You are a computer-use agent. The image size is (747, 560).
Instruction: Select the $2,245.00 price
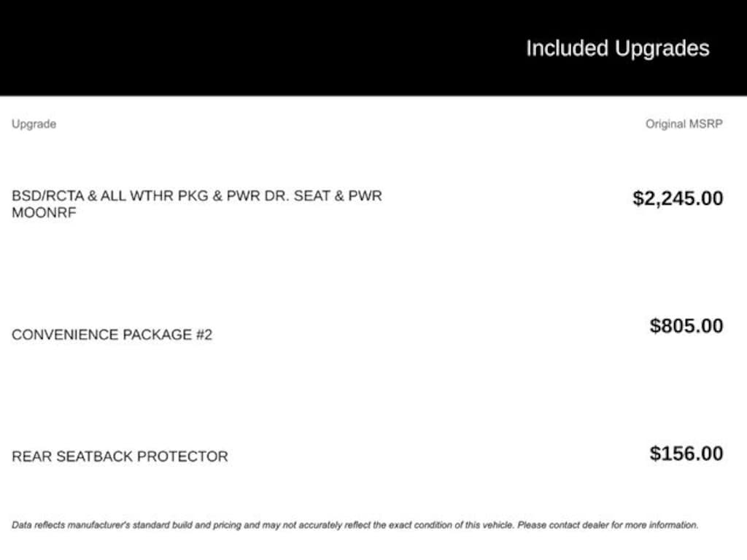tap(678, 198)
